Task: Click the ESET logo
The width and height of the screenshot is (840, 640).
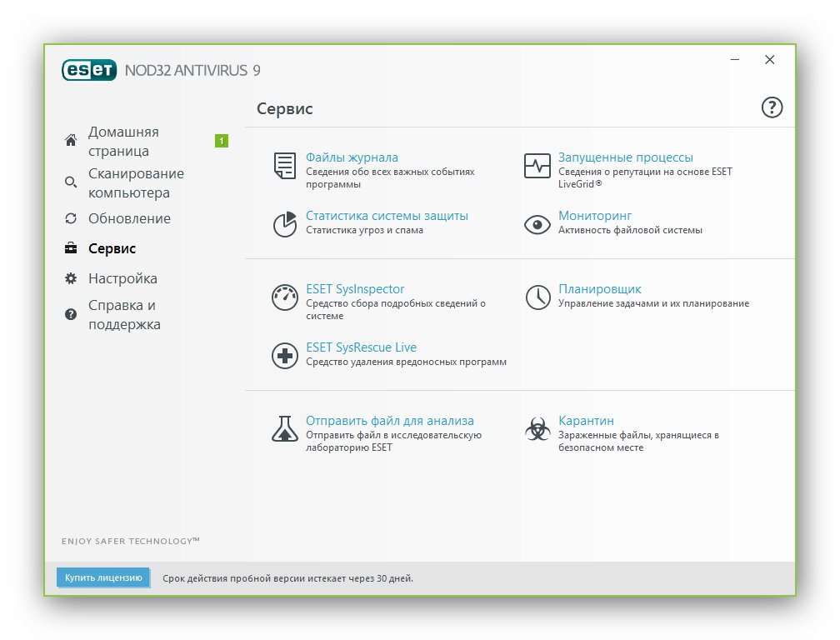Action: tap(89, 70)
